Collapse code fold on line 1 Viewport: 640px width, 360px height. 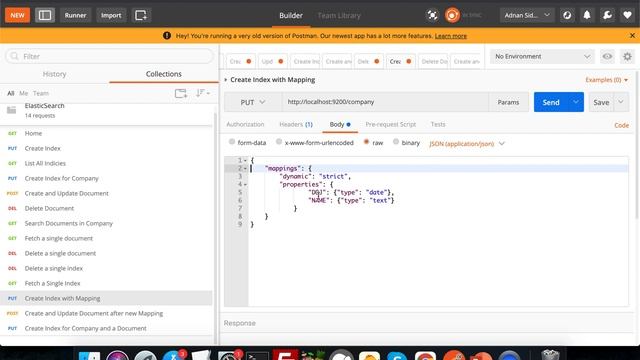click(245, 160)
